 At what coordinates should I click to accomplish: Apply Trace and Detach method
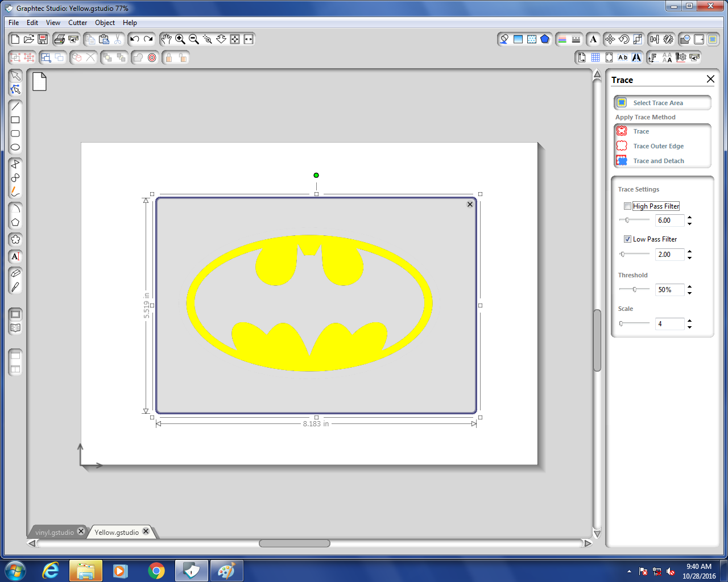click(x=663, y=161)
